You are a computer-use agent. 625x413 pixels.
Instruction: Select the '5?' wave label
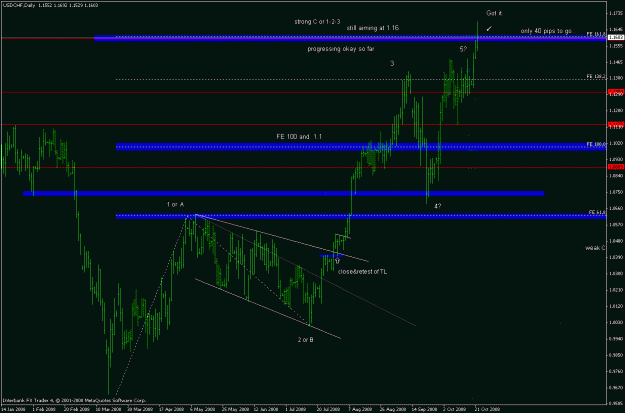click(463, 49)
